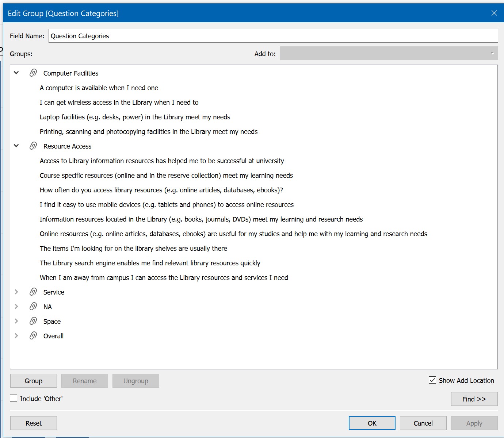The width and height of the screenshot is (504, 438).
Task: Select the Computer Facilities group name
Action: pyautogui.click(x=71, y=73)
